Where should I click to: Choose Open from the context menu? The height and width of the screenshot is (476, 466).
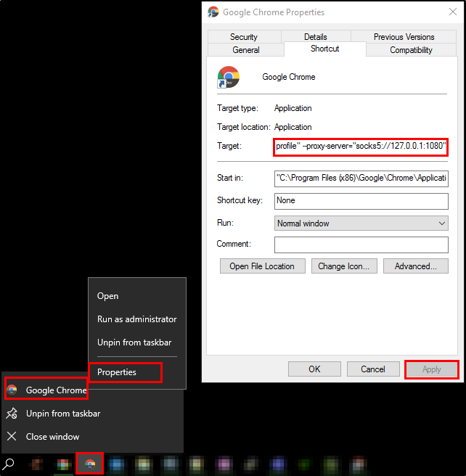(x=137, y=296)
